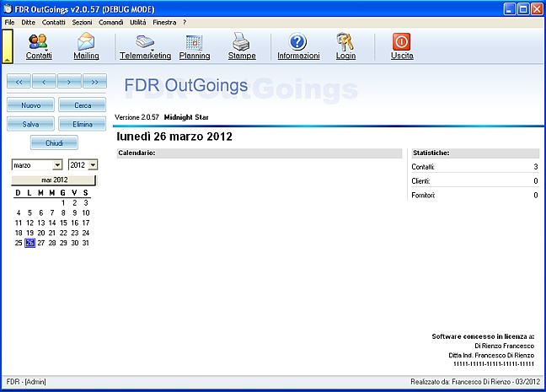Screen dimensions: 546x392
Task: Click the FDR - [Admin] status bar text
Action: point(26,382)
